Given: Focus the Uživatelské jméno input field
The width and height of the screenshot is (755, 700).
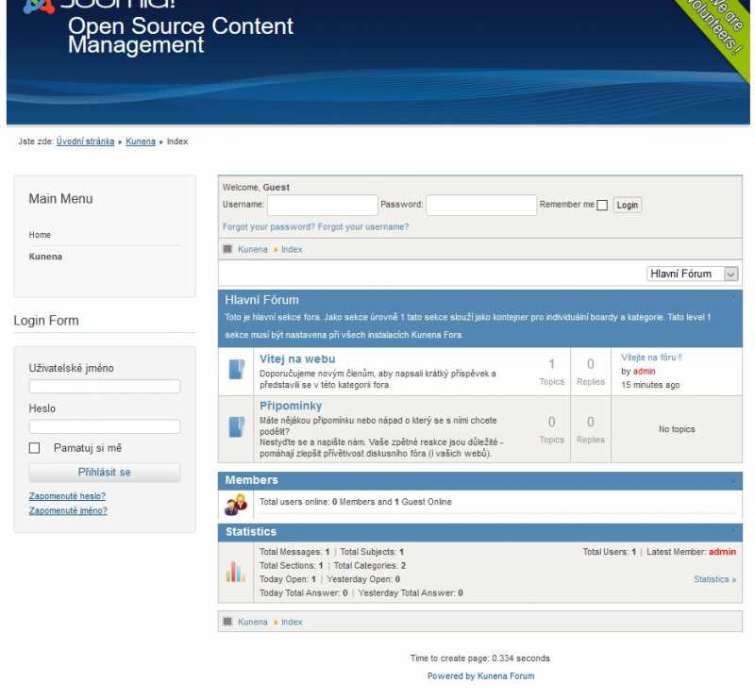Looking at the screenshot, I should tap(105, 387).
